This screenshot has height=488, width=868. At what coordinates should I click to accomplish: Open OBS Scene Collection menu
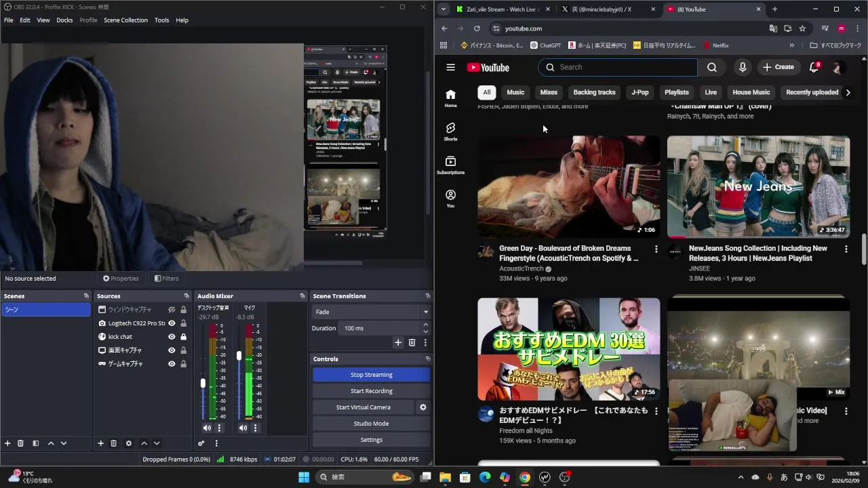125,20
